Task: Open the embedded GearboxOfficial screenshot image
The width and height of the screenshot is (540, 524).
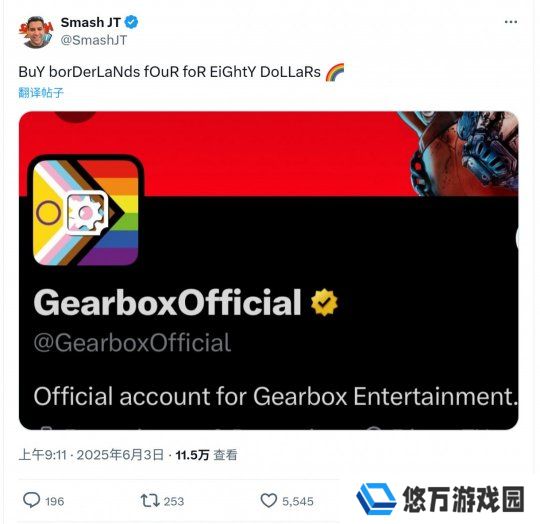Action: pos(269,270)
